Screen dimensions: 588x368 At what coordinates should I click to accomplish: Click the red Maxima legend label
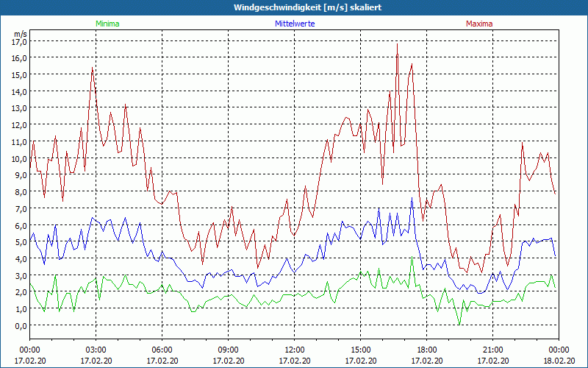(479, 24)
